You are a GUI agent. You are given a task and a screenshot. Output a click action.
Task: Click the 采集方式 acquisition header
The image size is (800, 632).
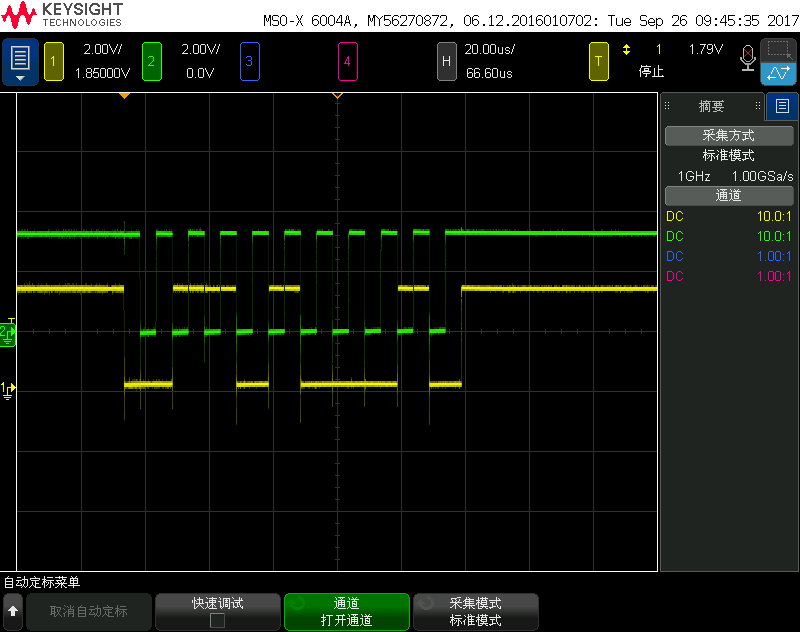(729, 136)
